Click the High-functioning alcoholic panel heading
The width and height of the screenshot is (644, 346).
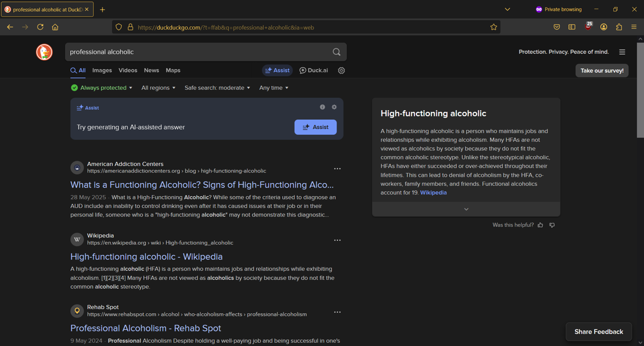point(433,113)
